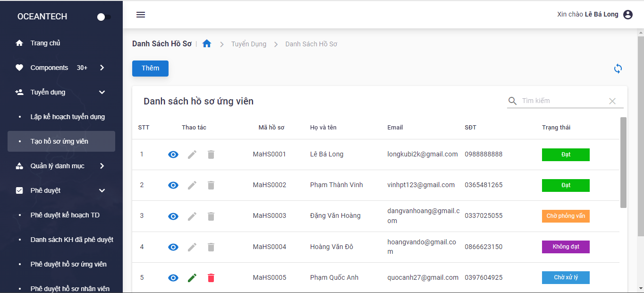644x293 pixels.
Task: Click edit pencil for MaHS0004
Action: tap(192, 247)
